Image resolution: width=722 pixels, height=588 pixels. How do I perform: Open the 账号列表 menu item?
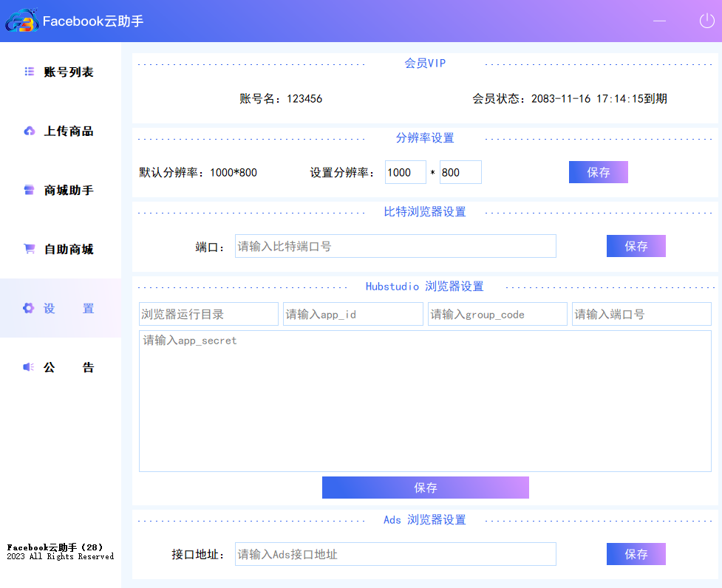click(68, 72)
